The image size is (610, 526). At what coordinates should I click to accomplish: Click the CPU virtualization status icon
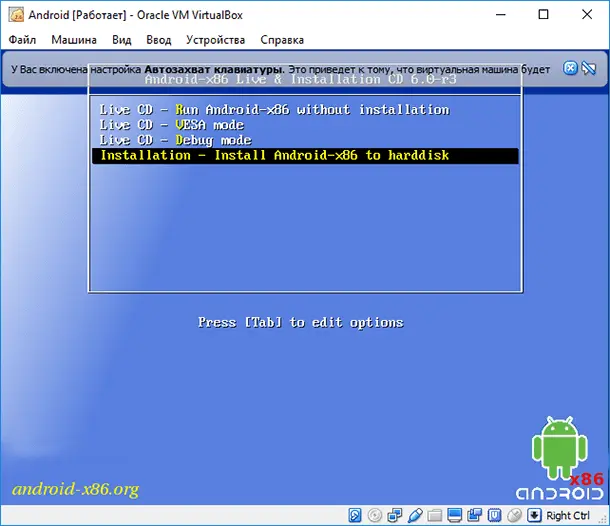point(494,515)
